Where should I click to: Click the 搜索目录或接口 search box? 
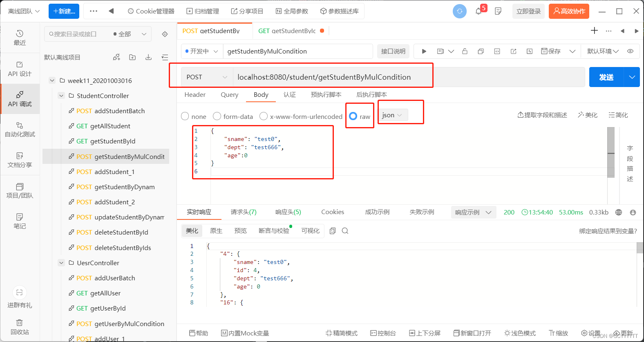78,34
